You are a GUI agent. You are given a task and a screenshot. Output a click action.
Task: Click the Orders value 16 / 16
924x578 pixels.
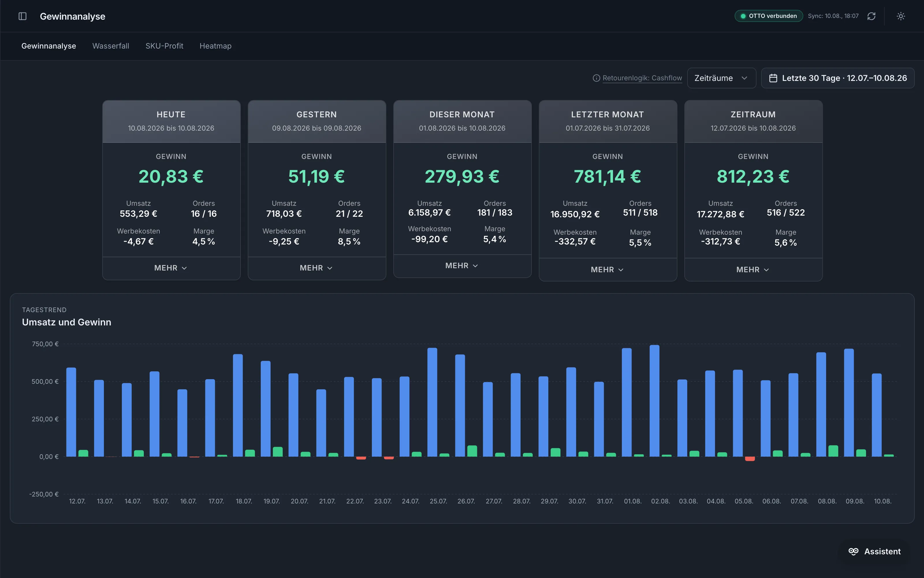pos(204,214)
